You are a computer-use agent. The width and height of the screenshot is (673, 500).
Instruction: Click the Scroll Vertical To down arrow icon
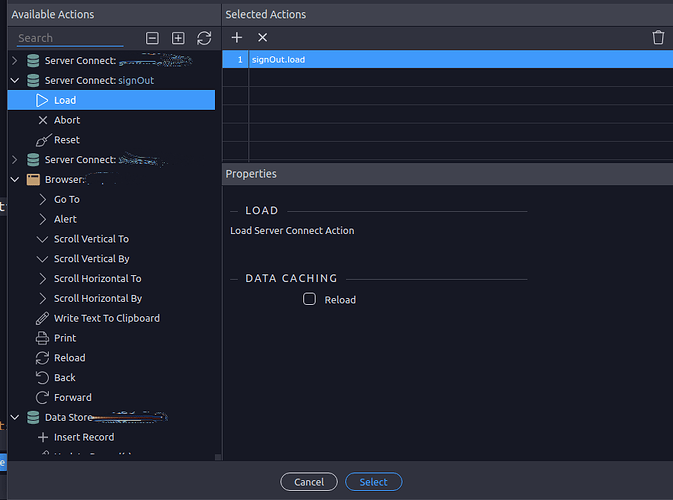pyautogui.click(x=42, y=239)
